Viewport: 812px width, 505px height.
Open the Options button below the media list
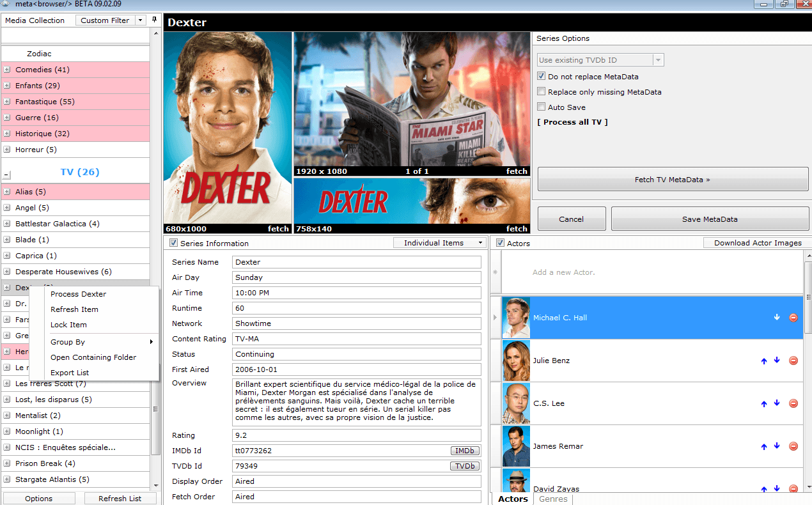click(x=39, y=499)
